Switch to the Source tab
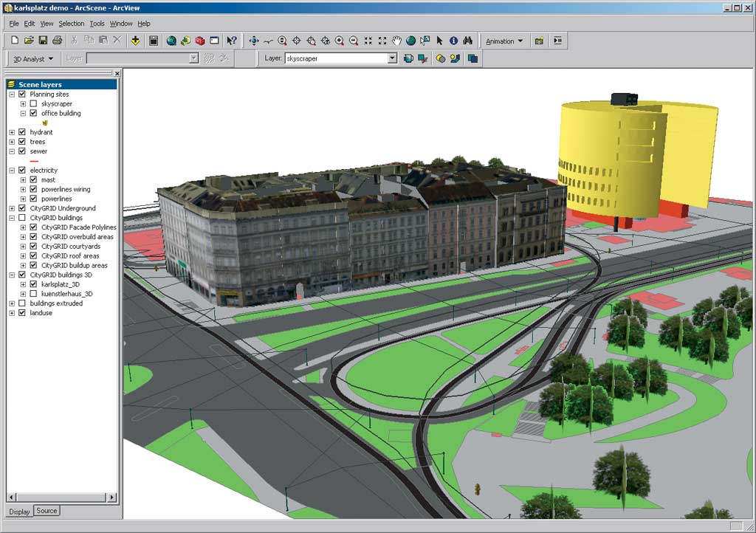 pyautogui.click(x=47, y=510)
